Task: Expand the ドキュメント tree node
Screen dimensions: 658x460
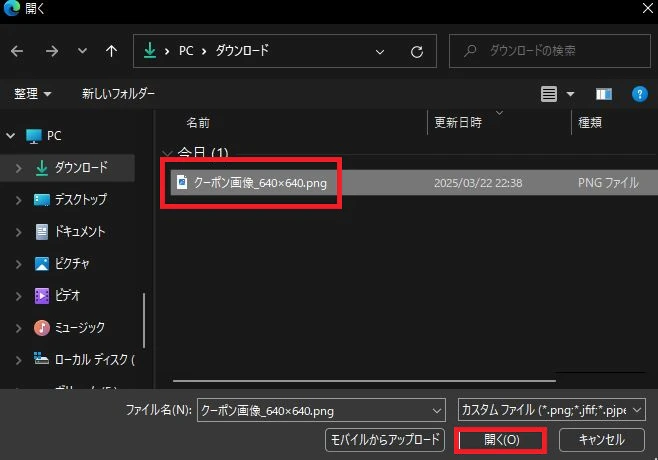Action: click(18, 232)
